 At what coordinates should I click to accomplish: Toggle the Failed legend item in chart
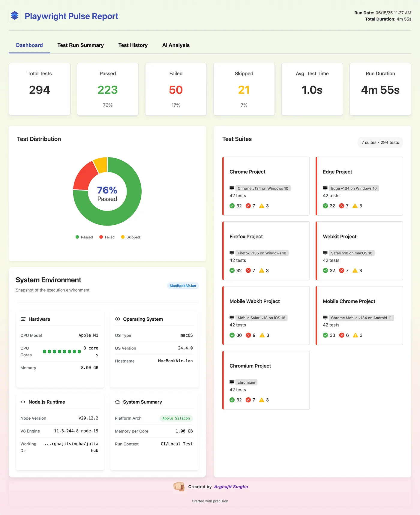tap(107, 237)
